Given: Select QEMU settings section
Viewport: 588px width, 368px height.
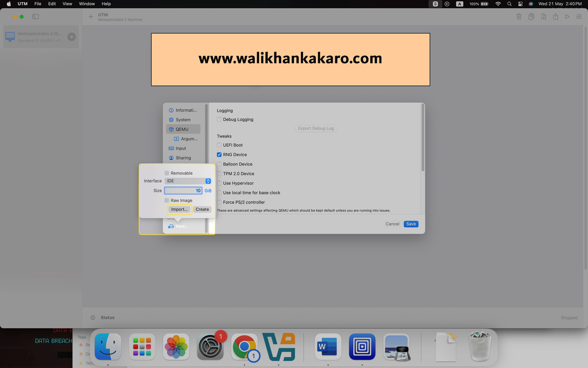Looking at the screenshot, I should click(183, 129).
